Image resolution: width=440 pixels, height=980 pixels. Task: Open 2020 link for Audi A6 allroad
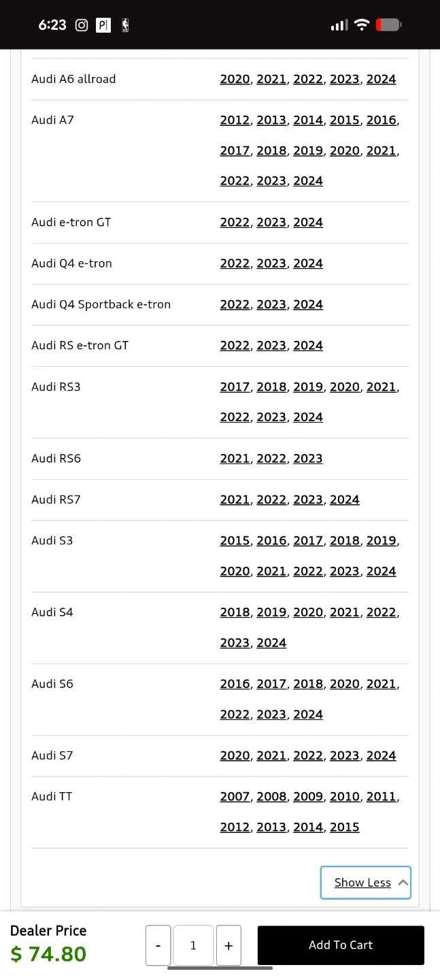[x=235, y=79]
